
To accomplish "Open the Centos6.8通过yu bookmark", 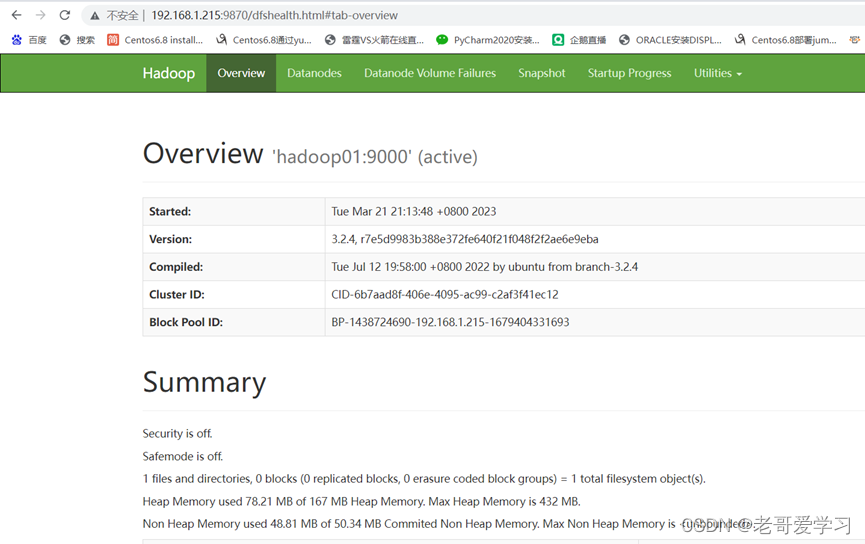I will [x=264, y=40].
